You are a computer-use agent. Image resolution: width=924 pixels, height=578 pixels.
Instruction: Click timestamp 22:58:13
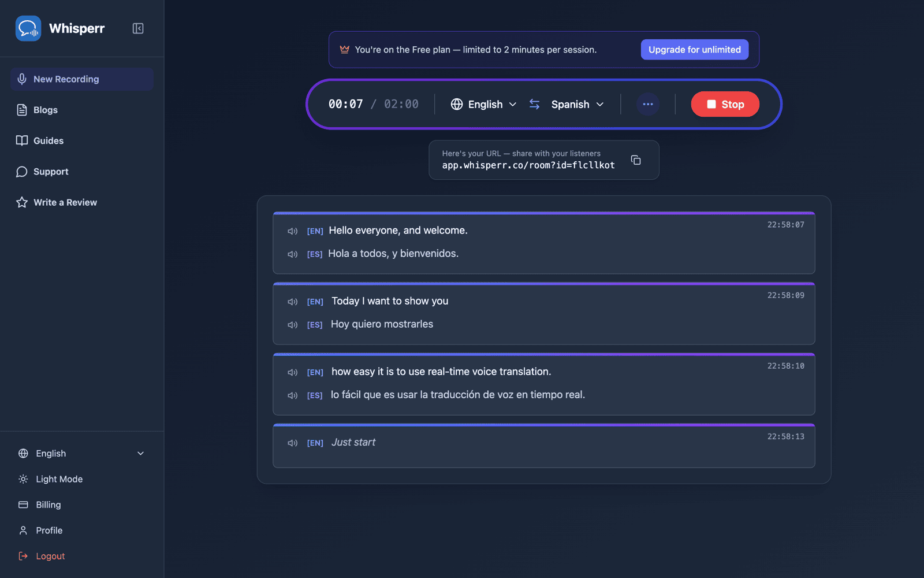[785, 436]
